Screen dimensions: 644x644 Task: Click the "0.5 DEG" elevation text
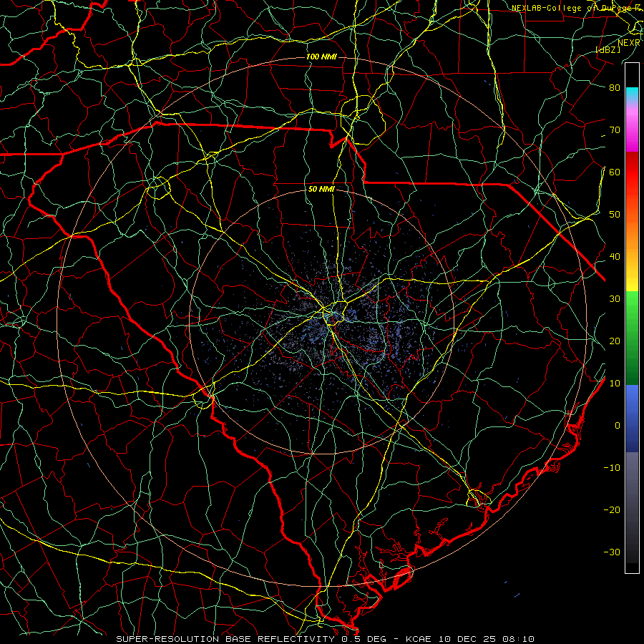click(x=365, y=639)
